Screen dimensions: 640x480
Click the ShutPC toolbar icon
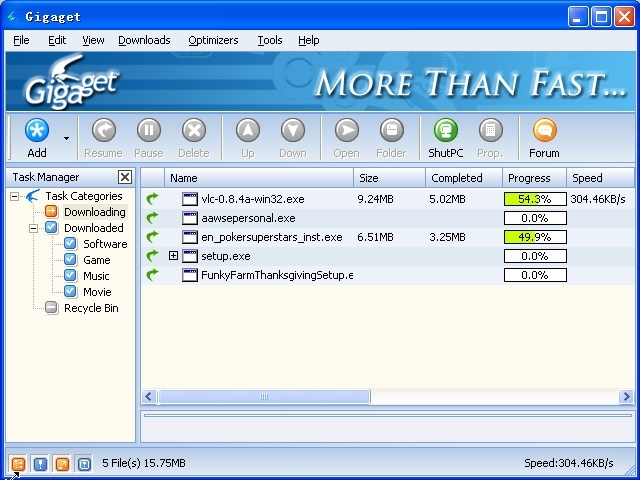(x=446, y=131)
